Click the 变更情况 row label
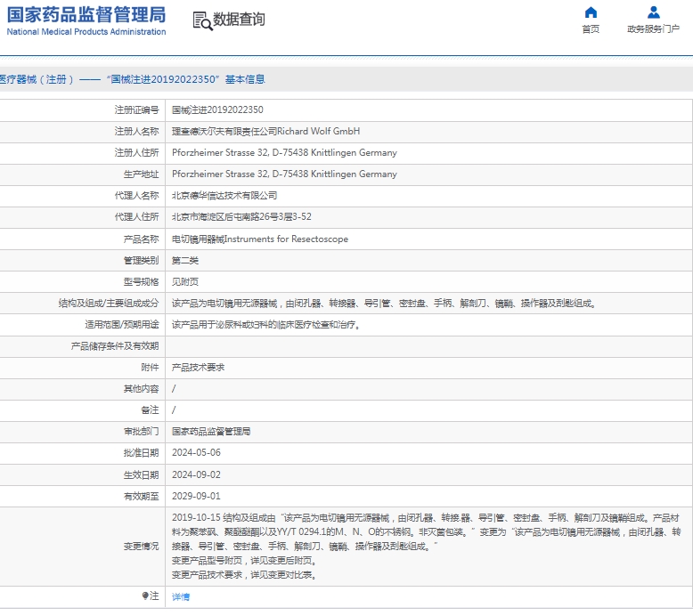The width and height of the screenshot is (693, 616). (x=141, y=547)
